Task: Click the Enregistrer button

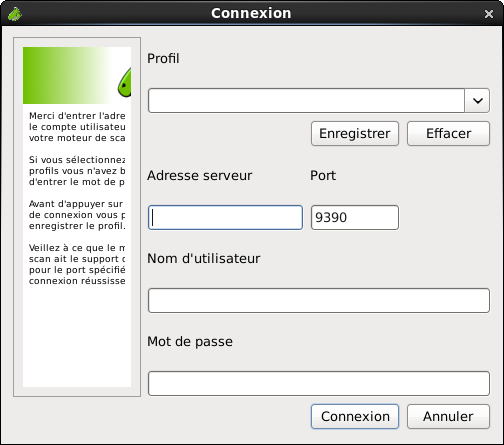Action: coord(355,133)
